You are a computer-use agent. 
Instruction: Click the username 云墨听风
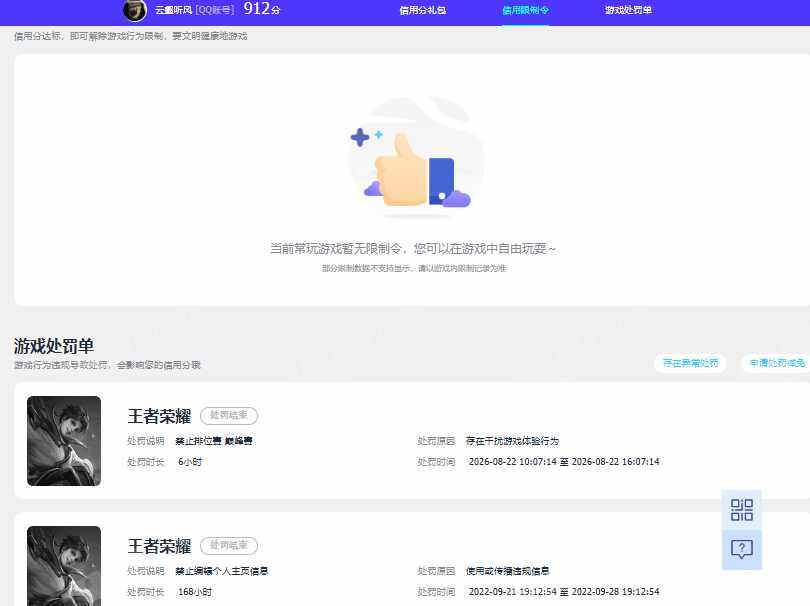pos(173,10)
